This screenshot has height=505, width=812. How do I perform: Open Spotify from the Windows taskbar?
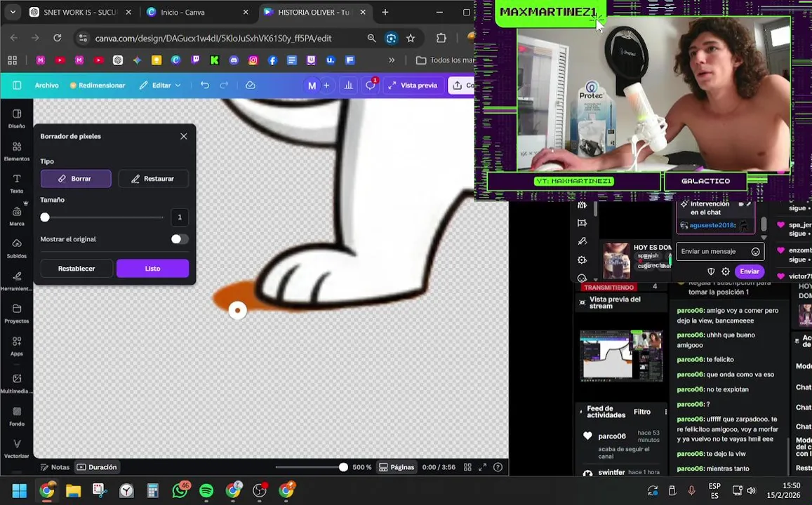[206, 490]
